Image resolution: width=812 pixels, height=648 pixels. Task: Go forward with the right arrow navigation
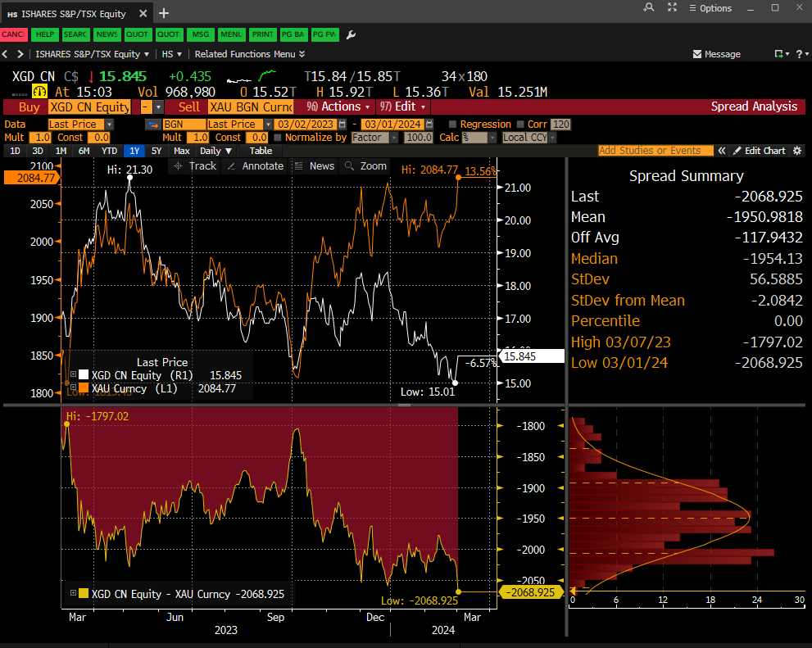point(20,54)
